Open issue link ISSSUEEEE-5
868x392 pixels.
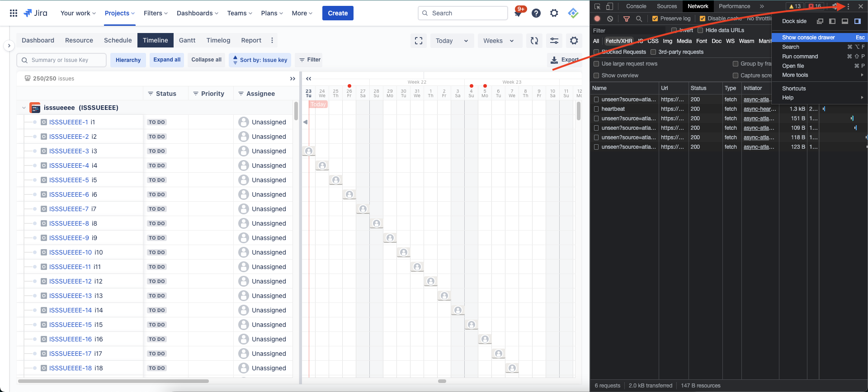pos(69,180)
